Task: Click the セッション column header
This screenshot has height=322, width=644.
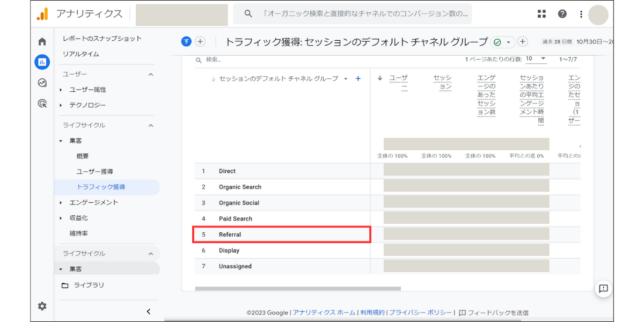Action: [x=442, y=82]
